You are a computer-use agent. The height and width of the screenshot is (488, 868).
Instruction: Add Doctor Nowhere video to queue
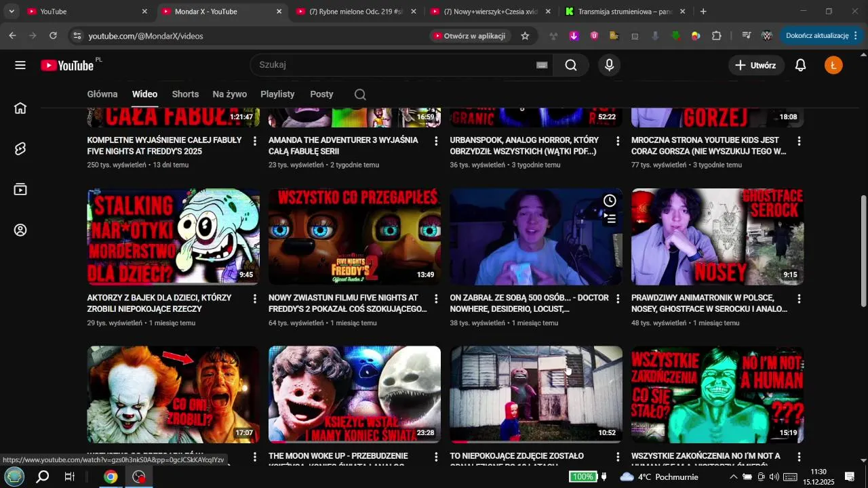pyautogui.click(x=610, y=219)
